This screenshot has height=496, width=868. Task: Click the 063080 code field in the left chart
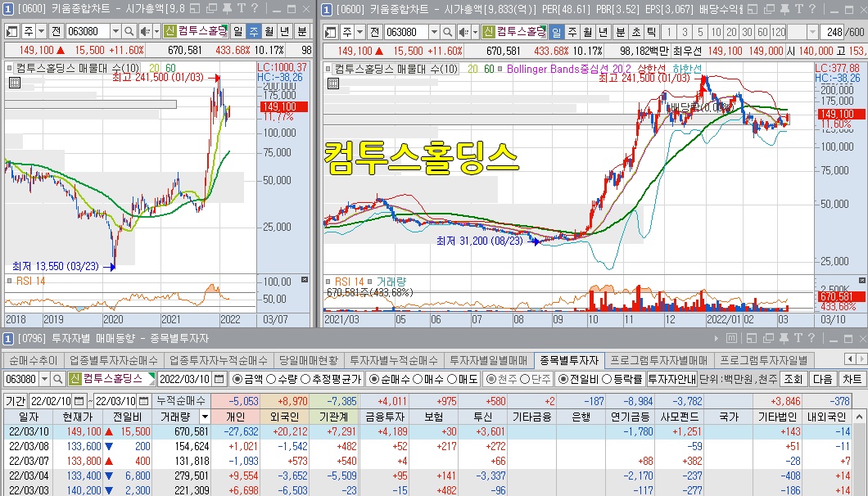click(88, 32)
